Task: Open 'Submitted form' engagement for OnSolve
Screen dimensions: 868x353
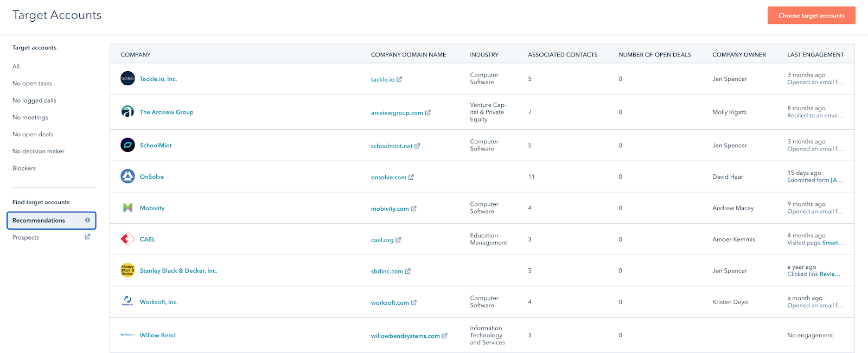Action: point(815,180)
